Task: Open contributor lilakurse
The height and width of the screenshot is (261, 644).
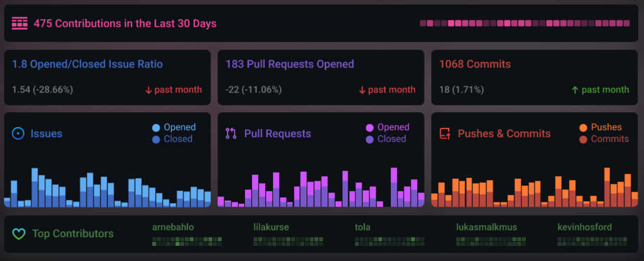Action: click(x=271, y=227)
